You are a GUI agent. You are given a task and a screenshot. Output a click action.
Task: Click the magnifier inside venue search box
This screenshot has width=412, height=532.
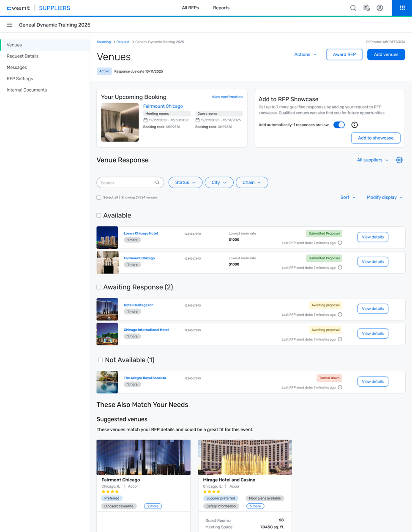[157, 183]
